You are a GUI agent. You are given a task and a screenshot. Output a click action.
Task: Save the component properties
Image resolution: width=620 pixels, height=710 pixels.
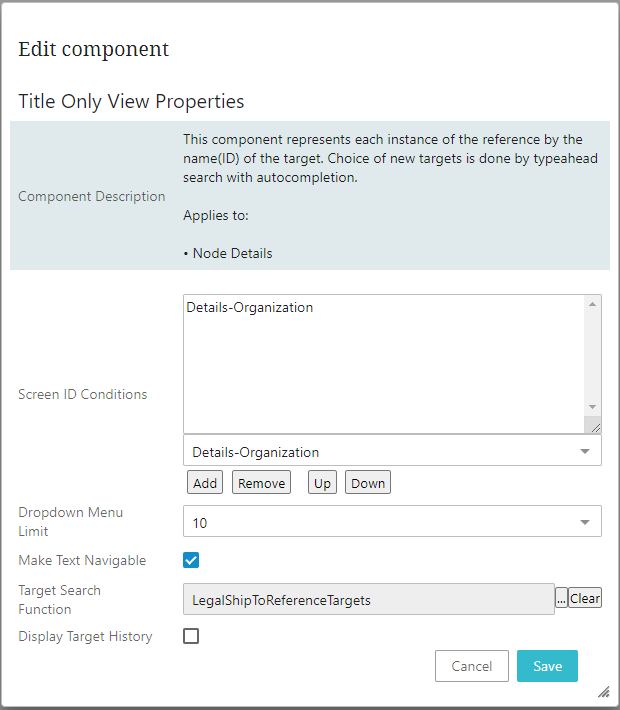[x=547, y=666]
